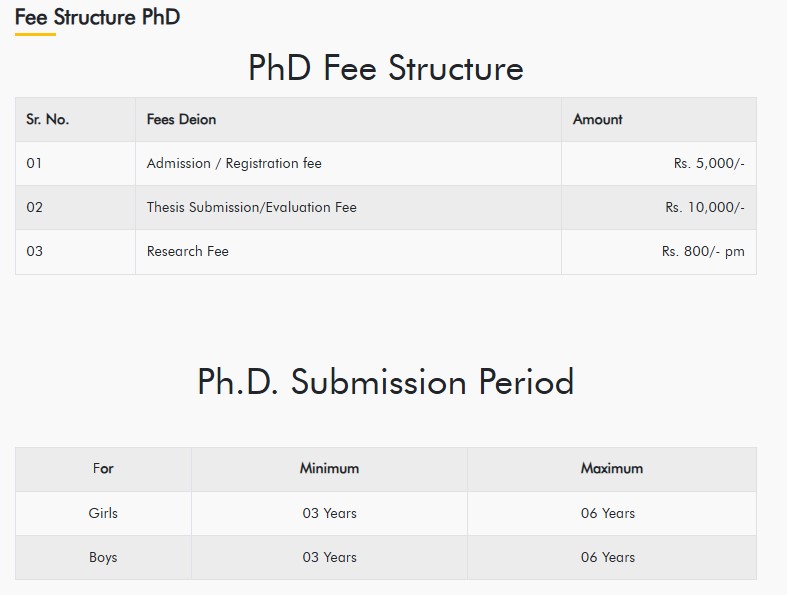Select the Boys maximum 06 Years cell

608,557
